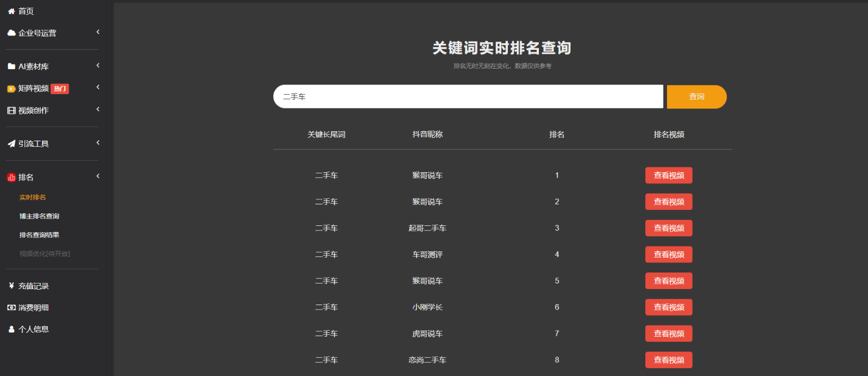Viewport: 868px width, 376px height.
Task: Open 充值记录 page
Action: (x=34, y=286)
